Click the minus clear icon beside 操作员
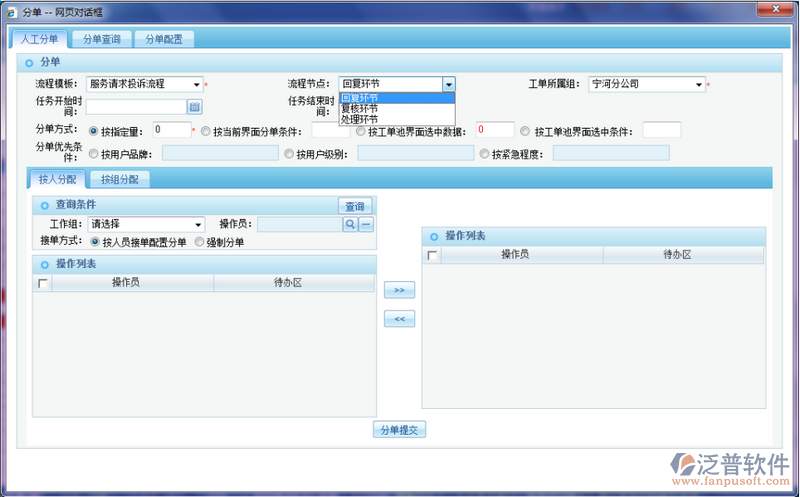The width and height of the screenshot is (800, 497). (x=366, y=224)
